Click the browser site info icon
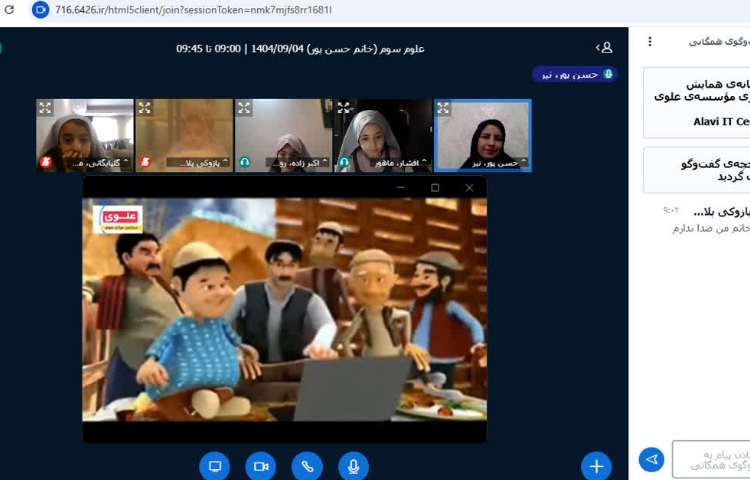The height and width of the screenshot is (480, 750). 40,10
